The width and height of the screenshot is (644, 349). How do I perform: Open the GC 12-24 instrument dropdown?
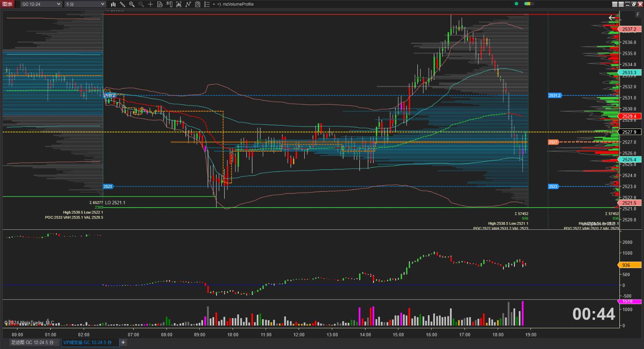pos(41,4)
